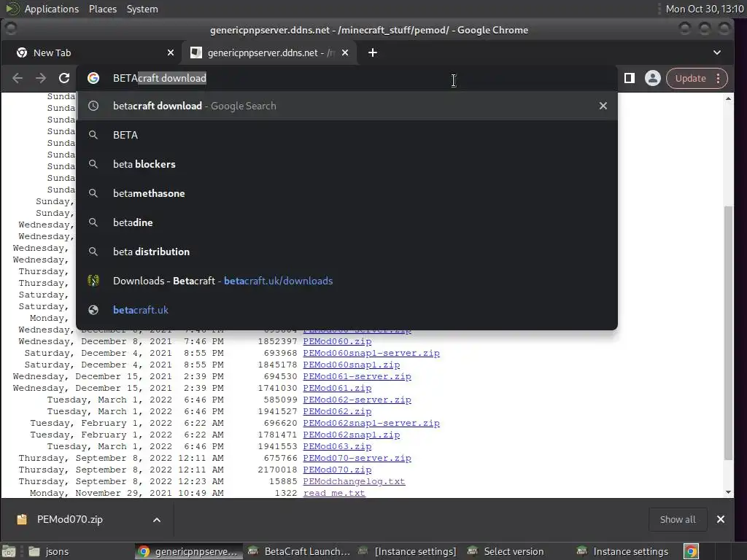Image resolution: width=747 pixels, height=560 pixels.
Task: Close the downloads bar
Action: click(721, 519)
